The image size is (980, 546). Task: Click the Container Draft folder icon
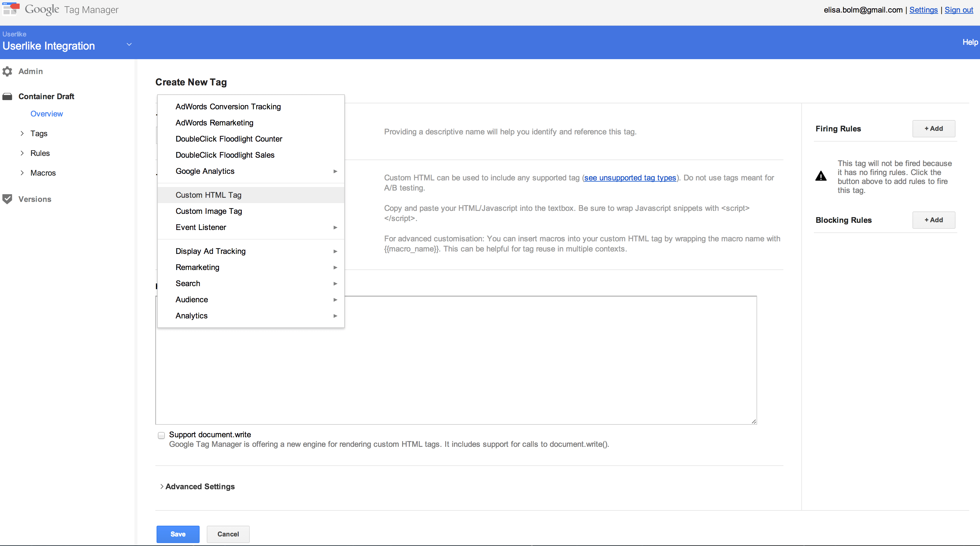[x=7, y=96]
